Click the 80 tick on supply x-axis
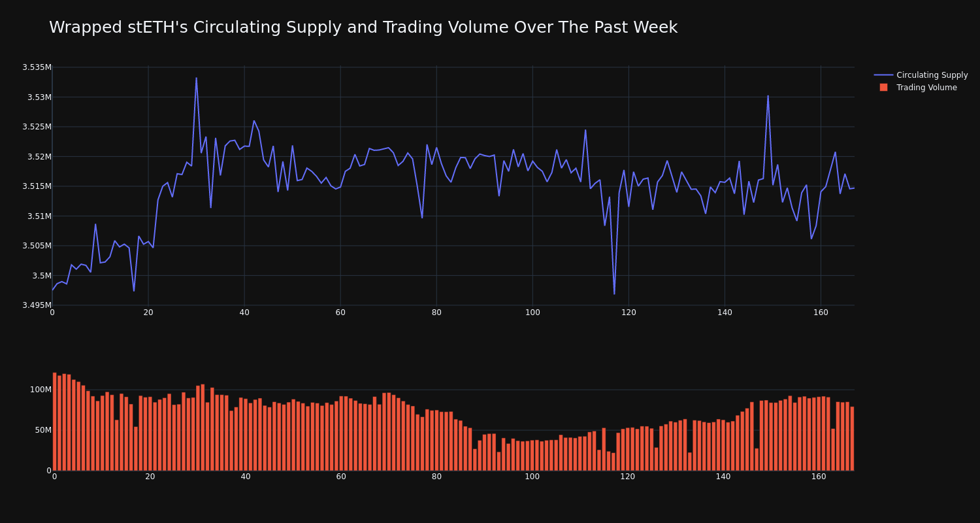The image size is (980, 523). click(x=436, y=313)
